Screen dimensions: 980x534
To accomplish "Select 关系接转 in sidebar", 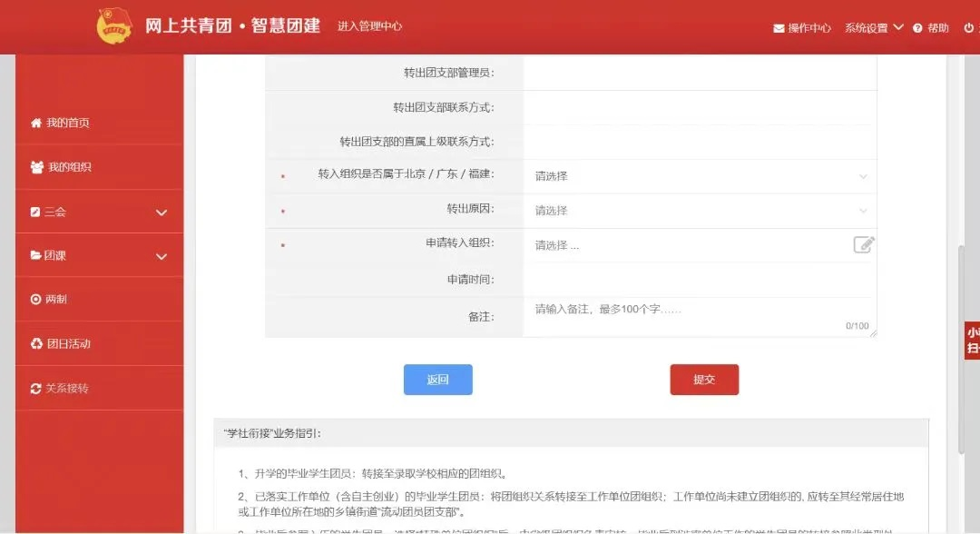I will coord(67,388).
